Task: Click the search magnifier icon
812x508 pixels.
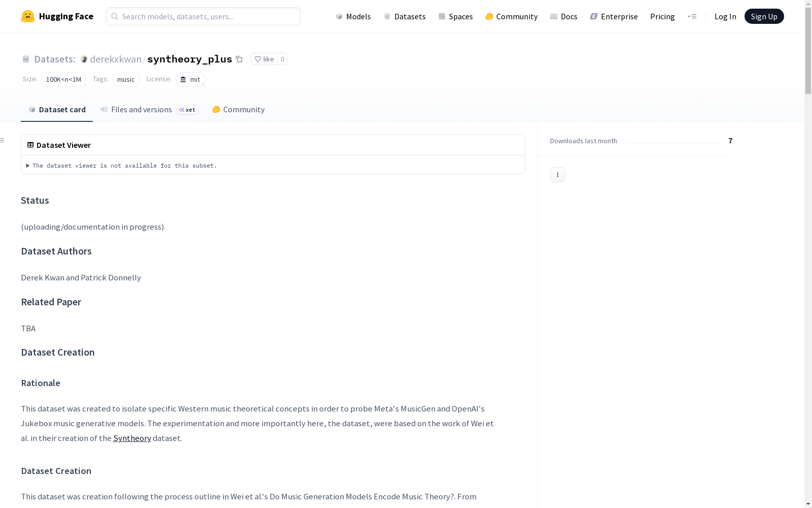Action: click(115, 16)
